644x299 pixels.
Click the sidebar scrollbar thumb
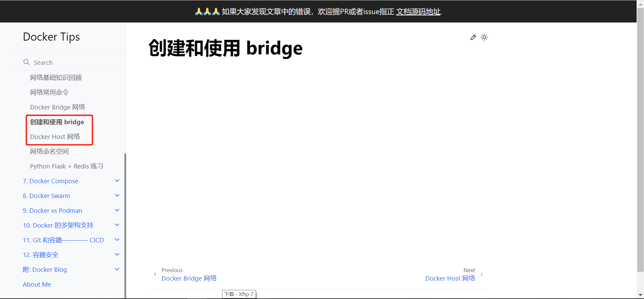[x=125, y=226]
